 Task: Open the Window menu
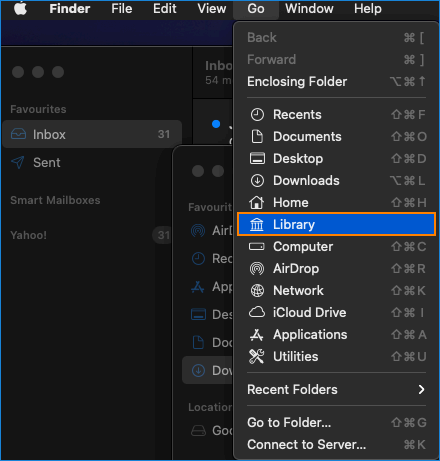tap(309, 9)
